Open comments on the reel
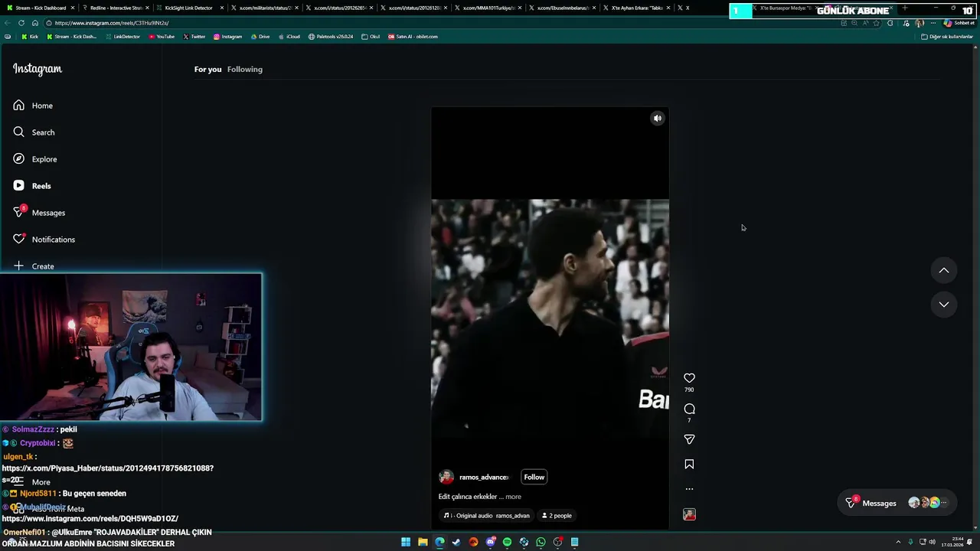Viewport: 980px width, 551px height. point(689,409)
